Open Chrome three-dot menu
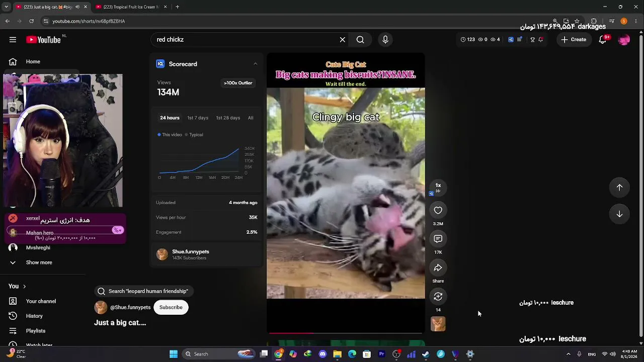 636,21
